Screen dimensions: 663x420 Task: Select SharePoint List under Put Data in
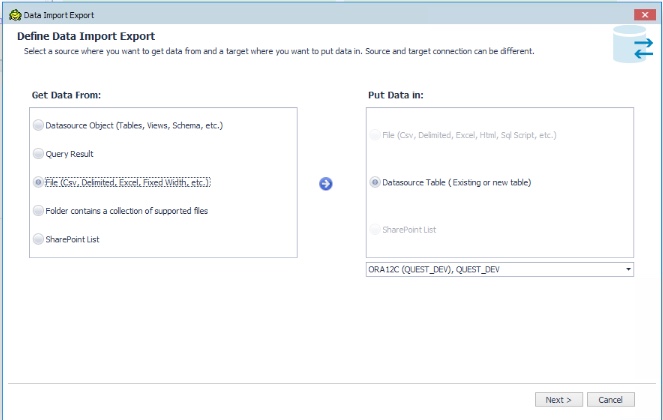click(375, 230)
